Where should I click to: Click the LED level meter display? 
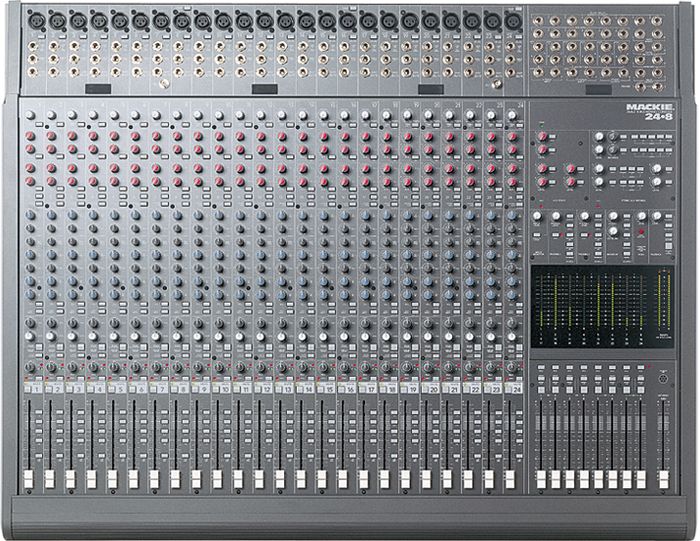(602, 307)
